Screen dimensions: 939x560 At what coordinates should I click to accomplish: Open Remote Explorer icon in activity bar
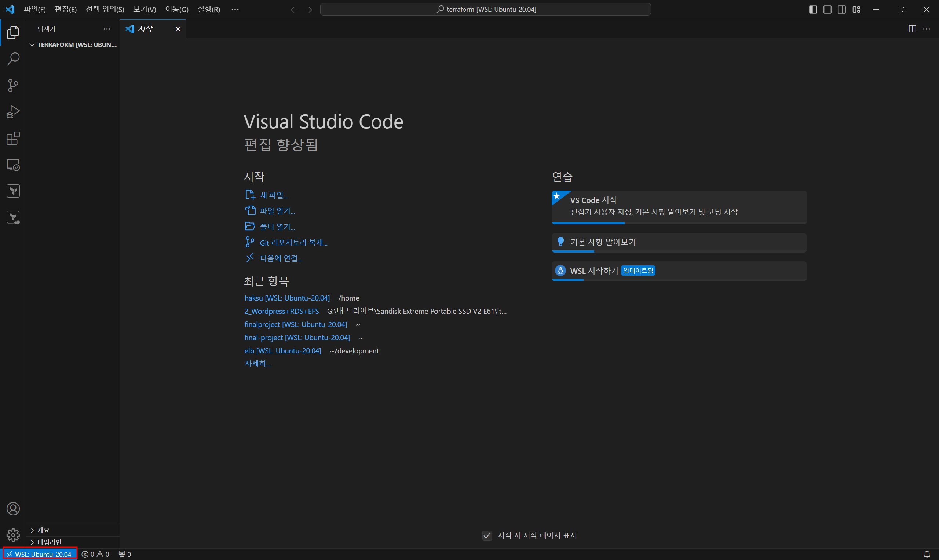pyautogui.click(x=13, y=165)
